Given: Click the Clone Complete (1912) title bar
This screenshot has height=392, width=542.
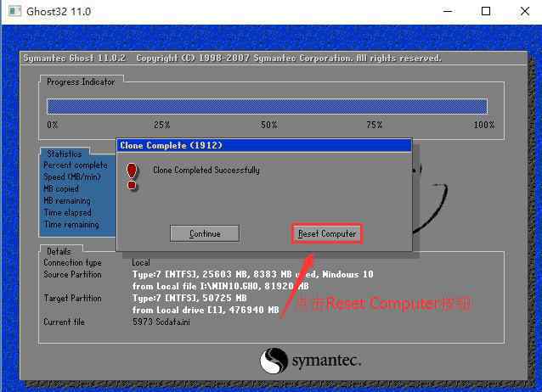Looking at the screenshot, I should click(x=264, y=145).
